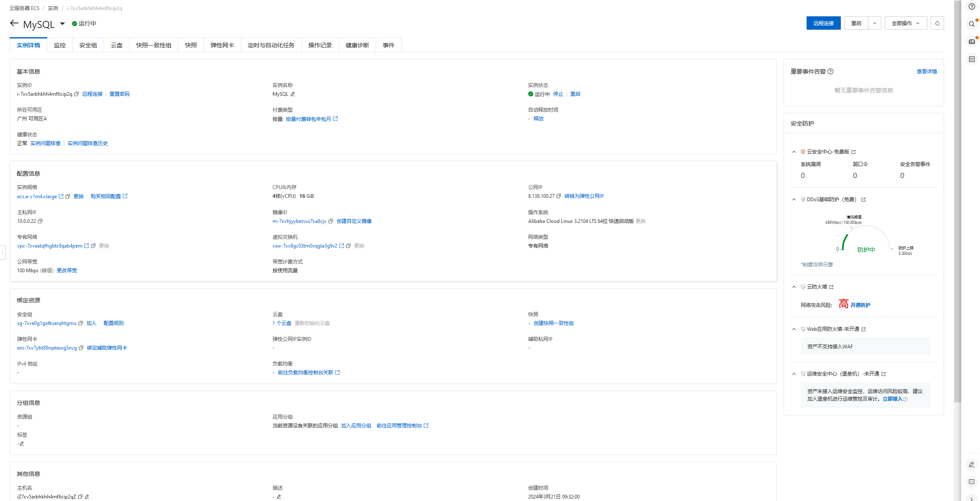Copy the image ID m-7xvhjyybezvui7xa8cjv
980x501 pixels.
point(331,221)
